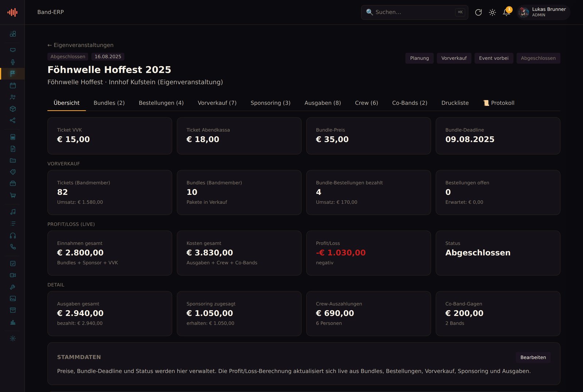Switch to the Crew (6) tab
The width and height of the screenshot is (583, 392).
coord(367,103)
